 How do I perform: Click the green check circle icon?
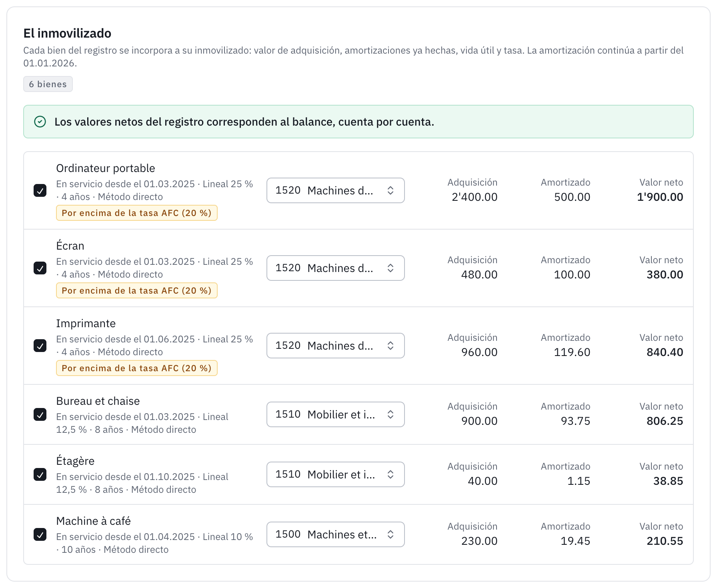click(x=40, y=122)
